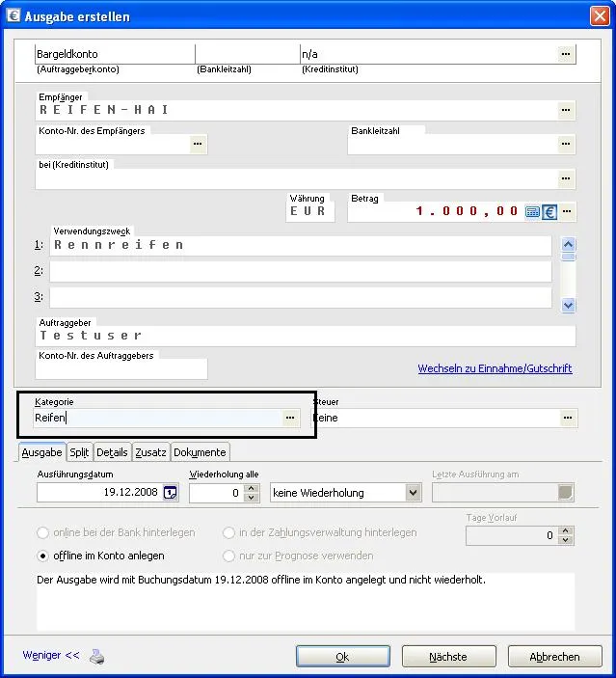This screenshot has width=616, height=678.
Task: Open Auftraggeberkonto selection ellipsis button
Action: 567,55
